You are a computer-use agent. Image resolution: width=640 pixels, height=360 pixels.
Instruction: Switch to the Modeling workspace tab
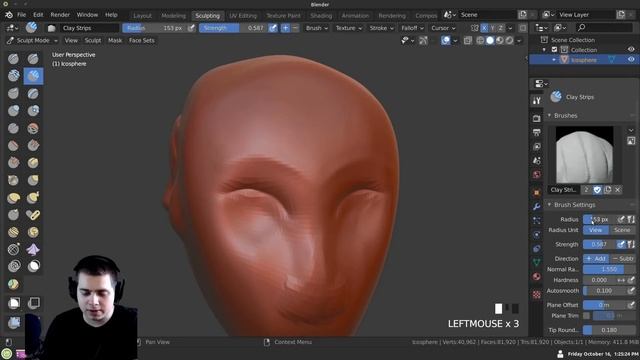click(x=173, y=16)
